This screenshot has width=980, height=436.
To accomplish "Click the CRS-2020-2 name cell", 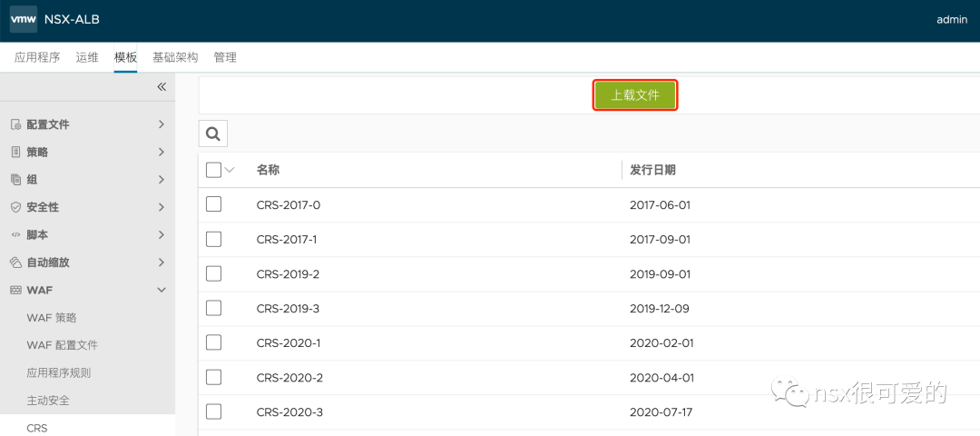I will (x=289, y=378).
